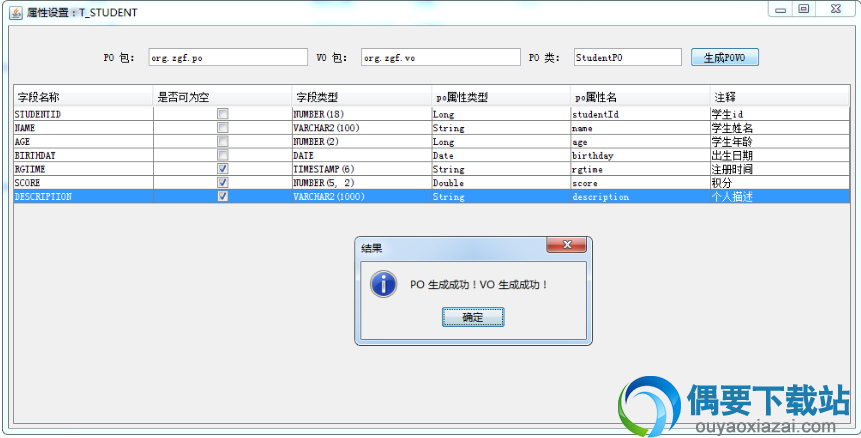Toggle nullable checkbox for STUDENTID row

[223, 114]
